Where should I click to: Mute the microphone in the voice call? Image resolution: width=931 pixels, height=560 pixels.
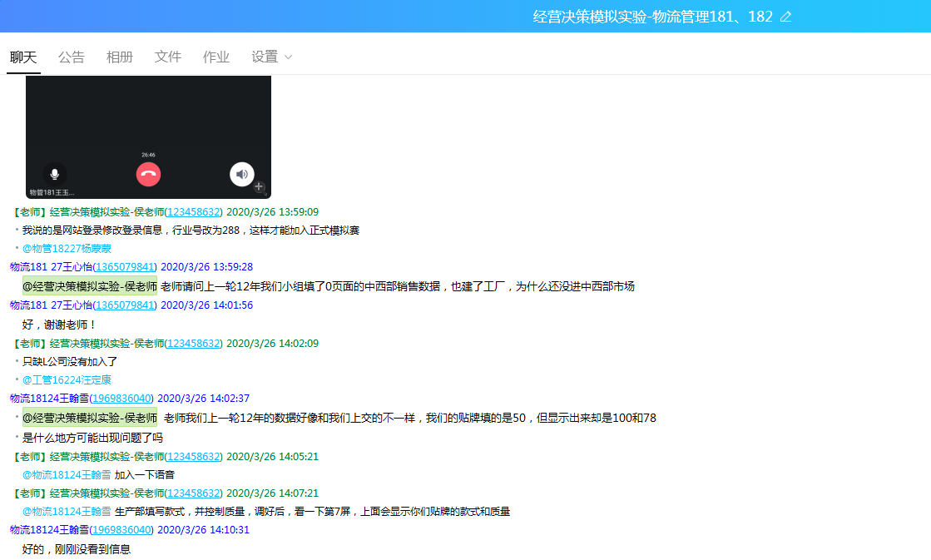(x=55, y=175)
